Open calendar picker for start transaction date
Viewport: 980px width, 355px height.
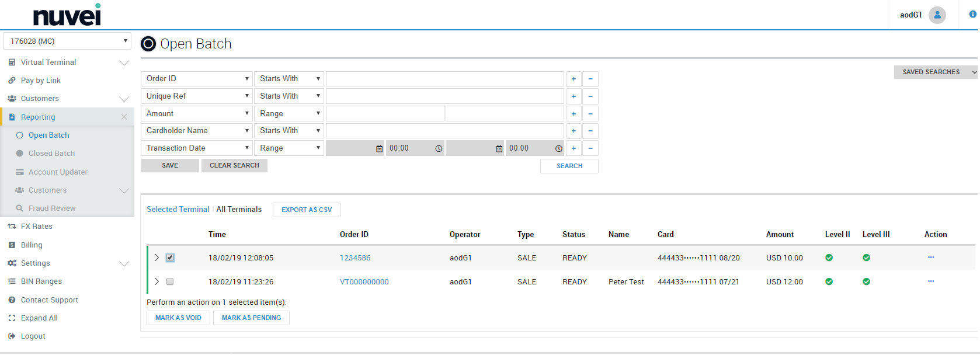(379, 149)
